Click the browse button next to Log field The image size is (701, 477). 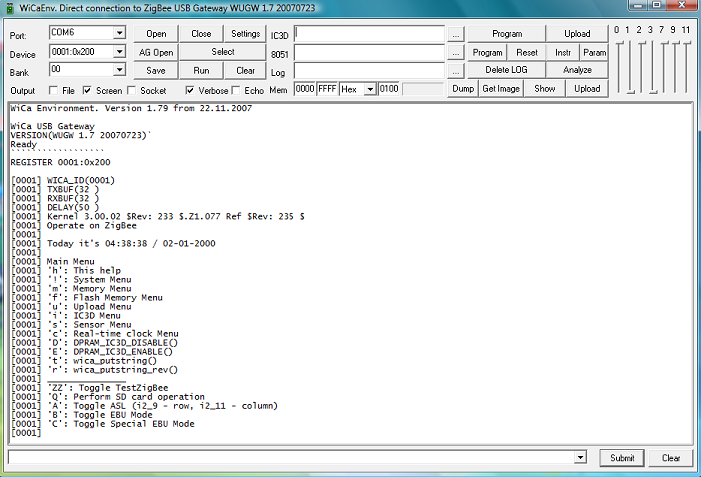(x=456, y=72)
